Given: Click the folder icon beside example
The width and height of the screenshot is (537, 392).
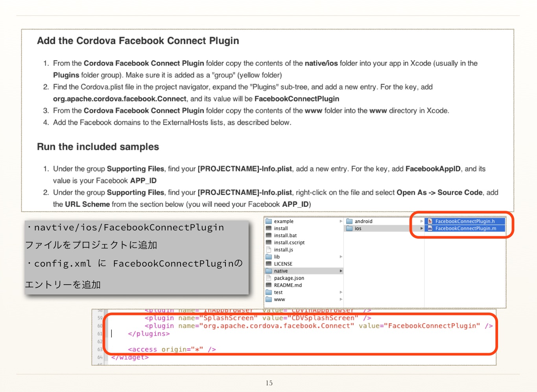Looking at the screenshot, I should click(x=269, y=221).
